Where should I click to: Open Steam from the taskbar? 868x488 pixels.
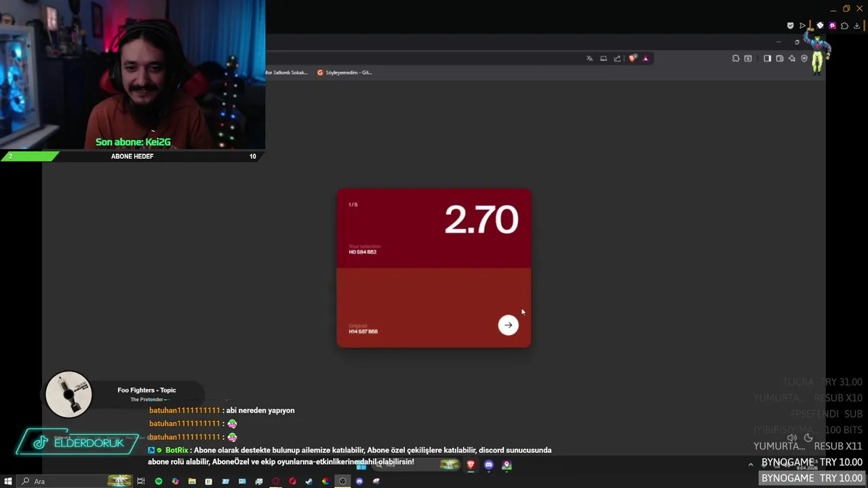(x=309, y=481)
